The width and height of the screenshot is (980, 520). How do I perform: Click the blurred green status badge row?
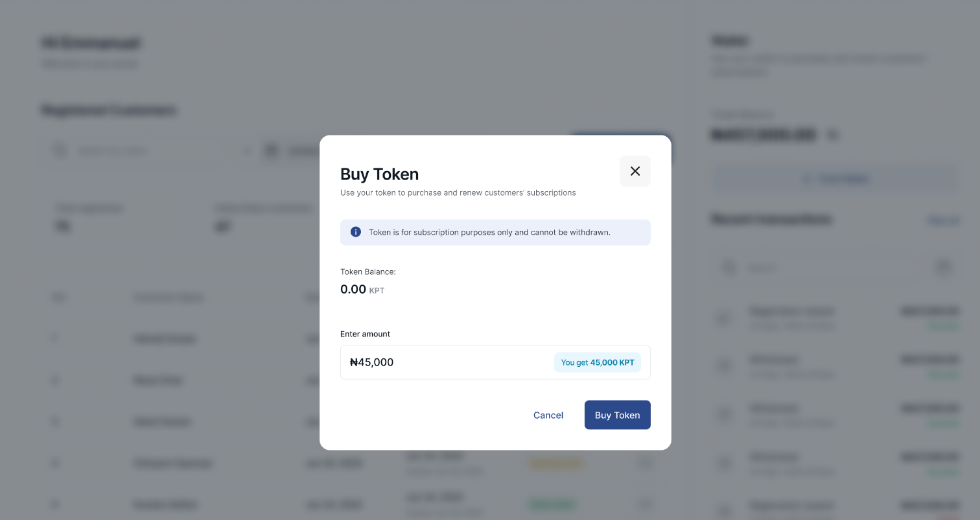(552, 504)
